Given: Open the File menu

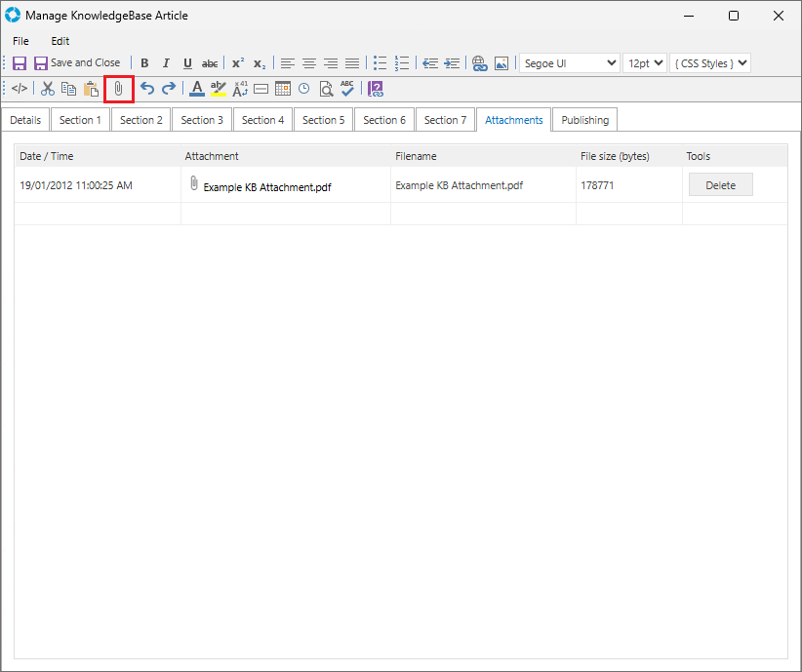Looking at the screenshot, I should 20,41.
